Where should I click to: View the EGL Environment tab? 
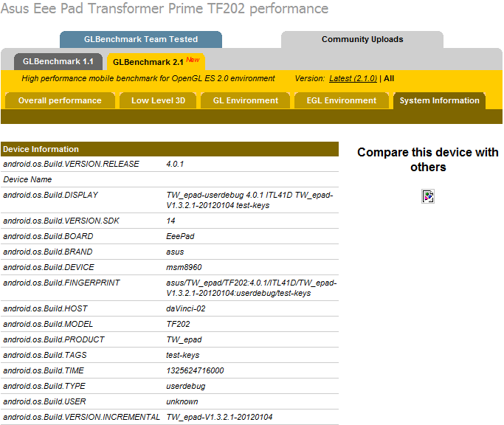340,100
